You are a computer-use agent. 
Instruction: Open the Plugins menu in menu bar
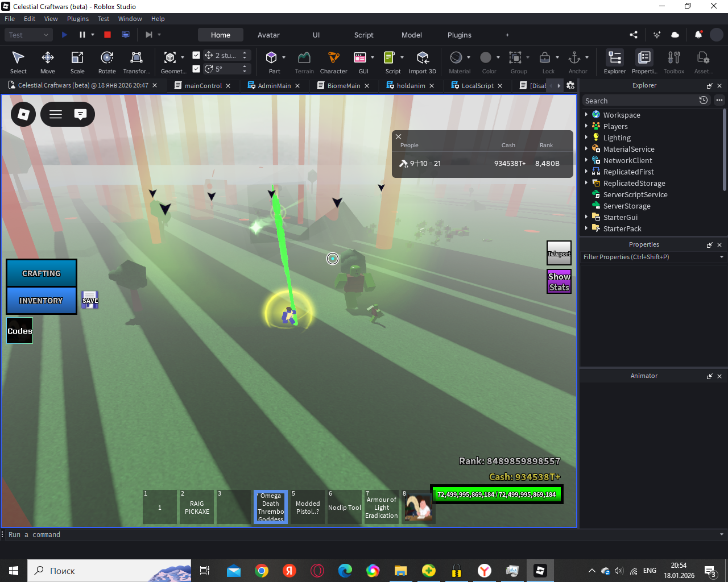78,19
